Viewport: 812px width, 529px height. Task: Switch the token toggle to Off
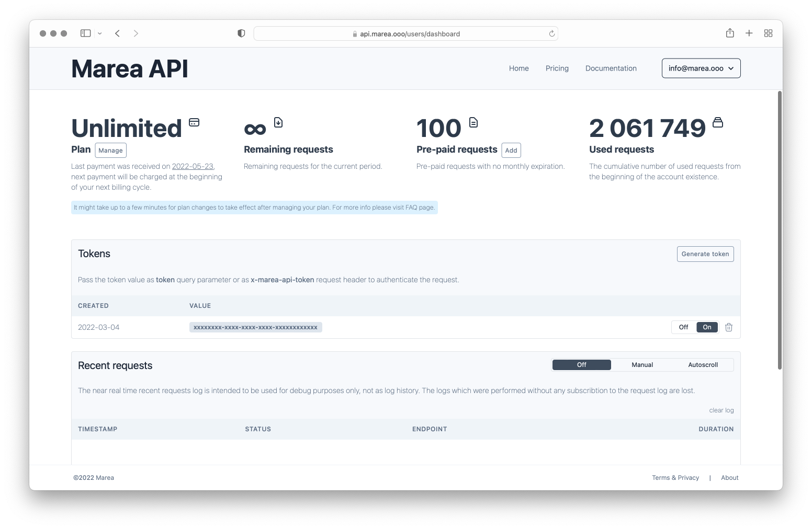683,327
